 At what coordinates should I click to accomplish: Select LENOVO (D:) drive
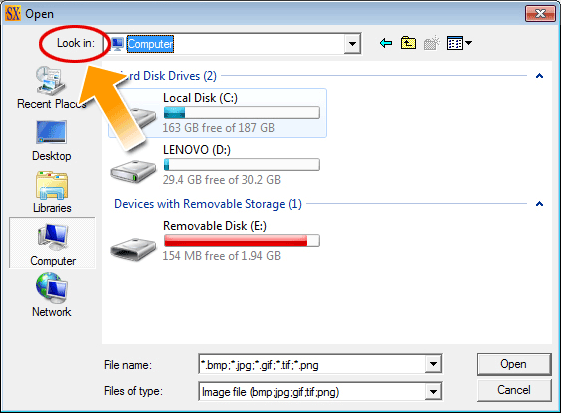(215, 165)
